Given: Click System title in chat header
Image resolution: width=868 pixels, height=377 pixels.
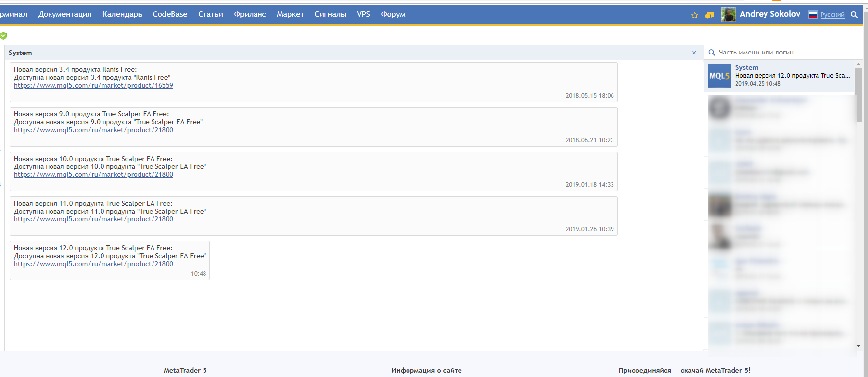Looking at the screenshot, I should [20, 53].
